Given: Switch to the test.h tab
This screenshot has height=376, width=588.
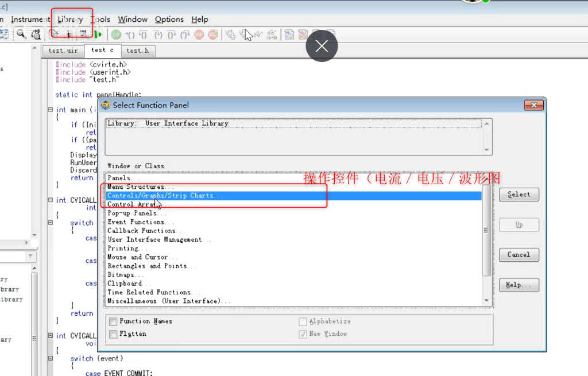Looking at the screenshot, I should pos(138,51).
